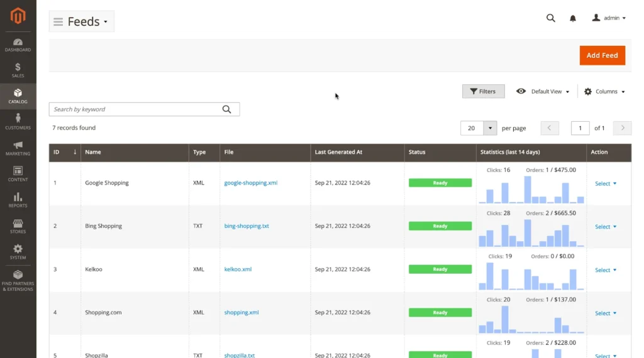This screenshot has width=644, height=358.
Task: Open the Sales sidebar menu
Action: click(18, 70)
